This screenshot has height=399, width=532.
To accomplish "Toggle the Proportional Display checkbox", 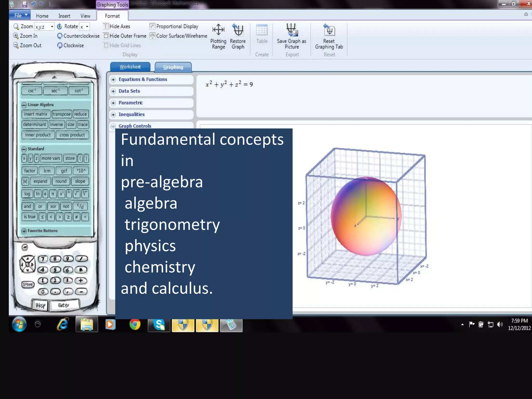I will point(152,26).
